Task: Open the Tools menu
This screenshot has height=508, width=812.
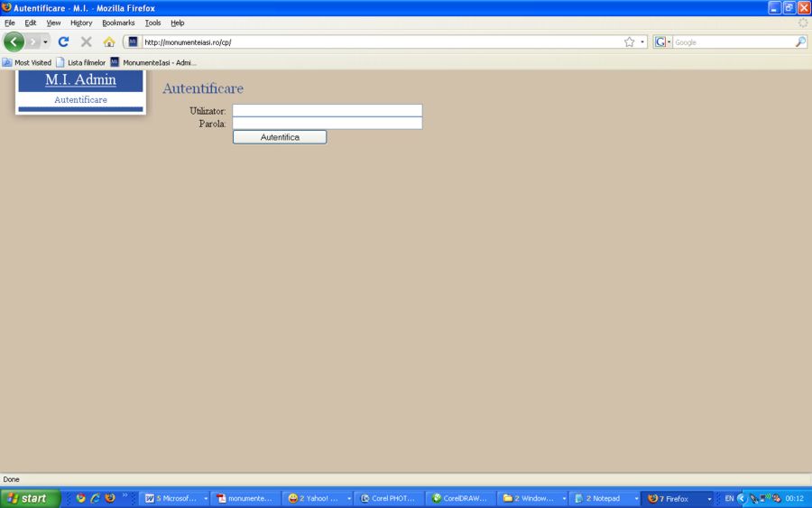Action: [152, 23]
